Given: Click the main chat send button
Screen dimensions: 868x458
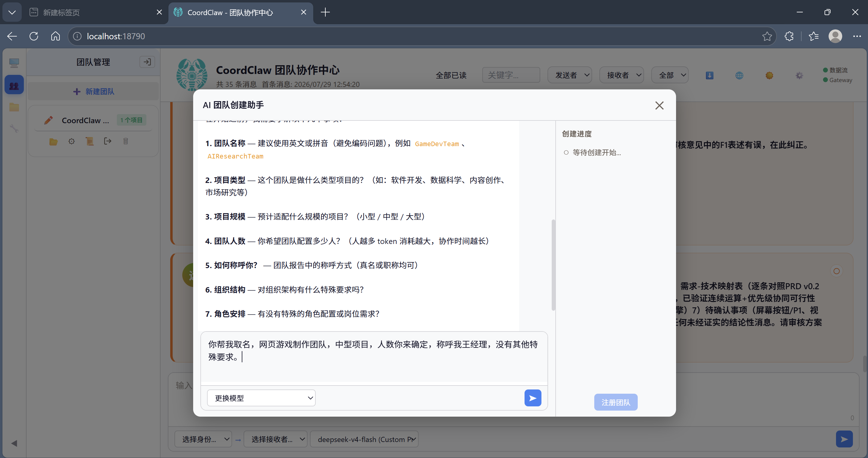Looking at the screenshot, I should (844, 439).
